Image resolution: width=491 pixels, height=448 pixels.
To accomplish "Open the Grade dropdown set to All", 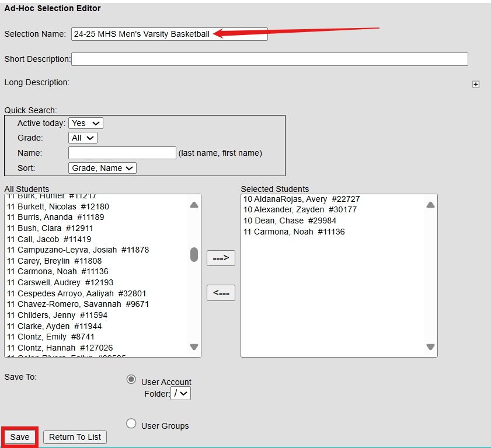I will coord(83,138).
